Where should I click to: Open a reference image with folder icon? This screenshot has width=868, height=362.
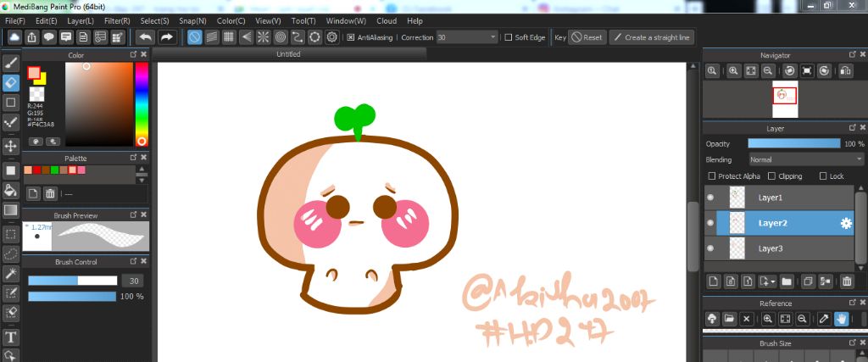(x=729, y=319)
